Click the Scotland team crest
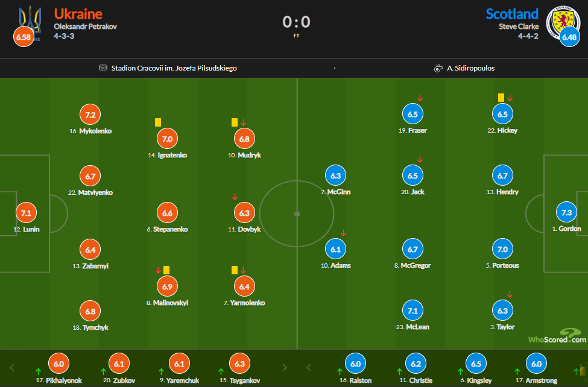The width and height of the screenshot is (588, 387). pyautogui.click(x=561, y=23)
